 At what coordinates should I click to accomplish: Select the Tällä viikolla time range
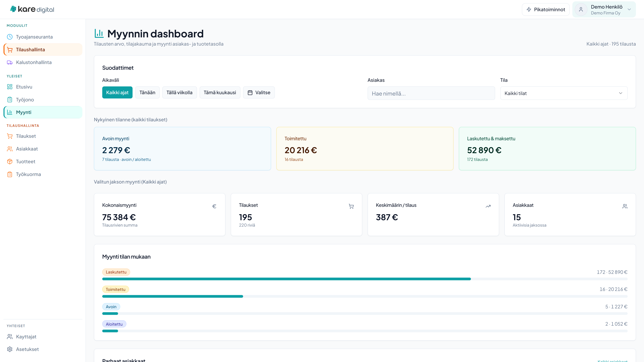(x=179, y=93)
